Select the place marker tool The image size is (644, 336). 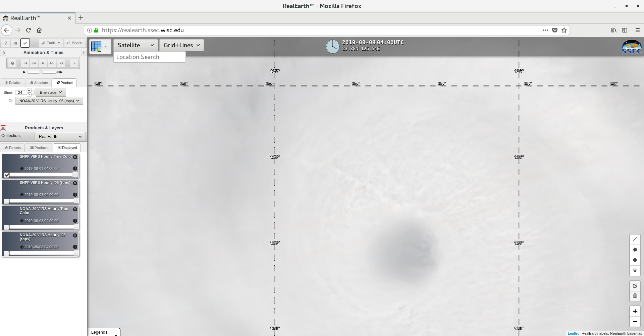635,270
